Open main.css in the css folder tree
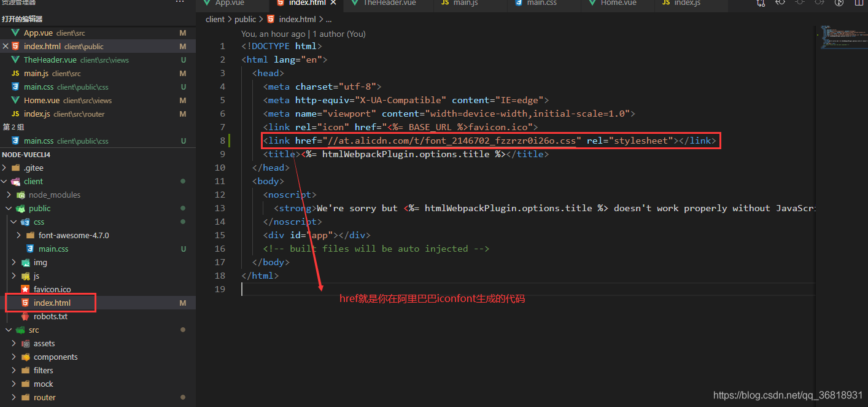 (x=98, y=249)
